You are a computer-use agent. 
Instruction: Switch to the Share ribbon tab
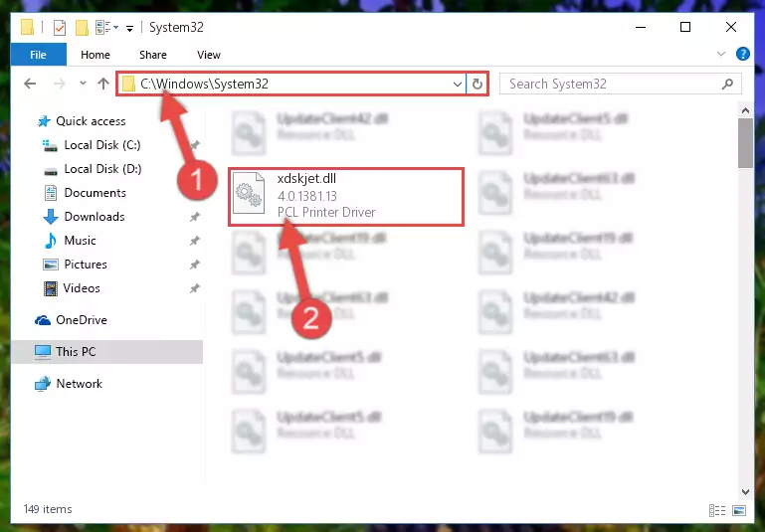pos(153,55)
